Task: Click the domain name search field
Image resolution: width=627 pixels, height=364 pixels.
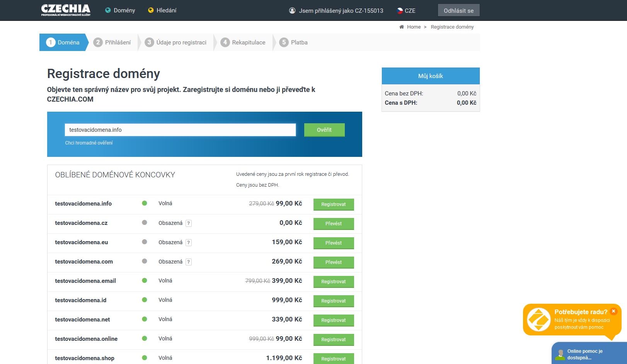Action: (x=180, y=130)
